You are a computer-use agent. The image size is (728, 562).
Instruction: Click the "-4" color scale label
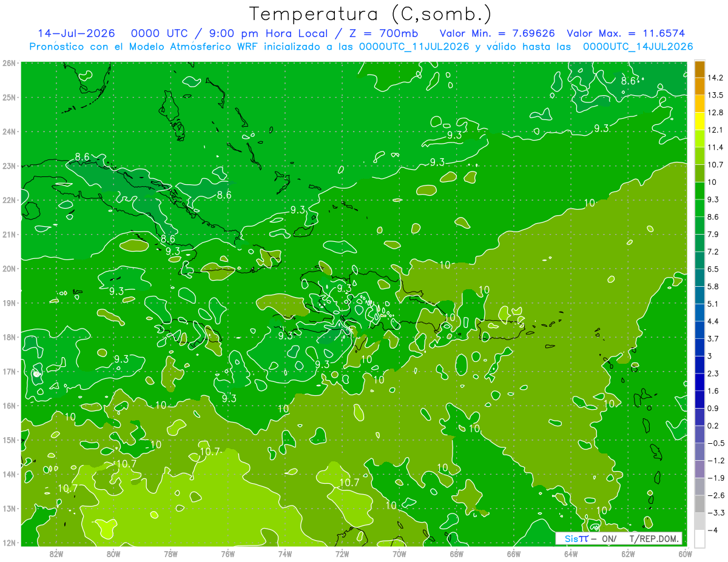pos(712,530)
